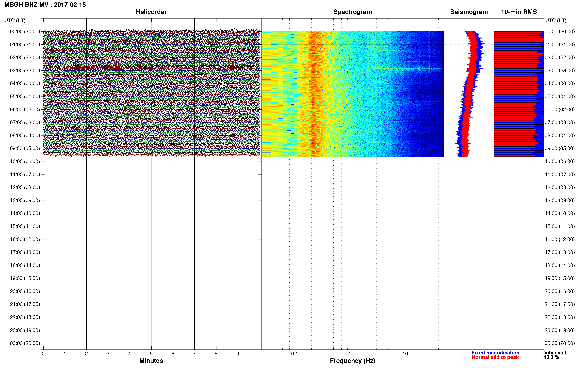The image size is (588, 368).
Task: Select '21:00 (17:00)' on the left time axis
Action: point(25,304)
